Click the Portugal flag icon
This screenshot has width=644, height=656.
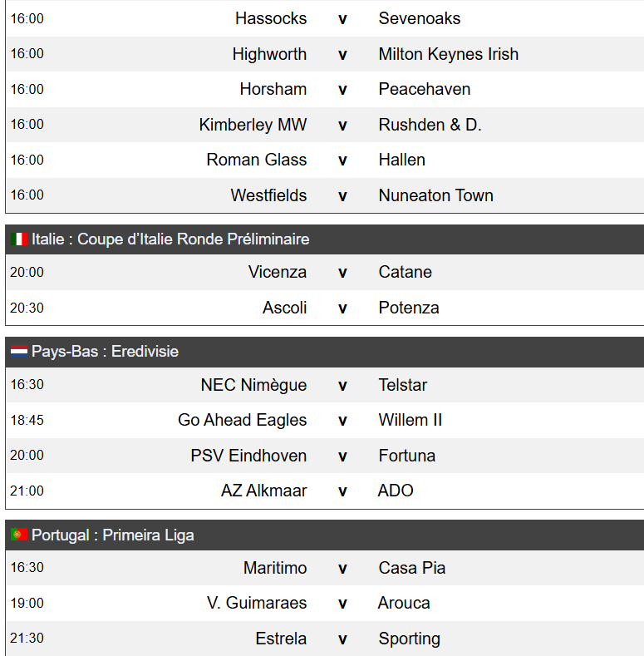coord(19,535)
